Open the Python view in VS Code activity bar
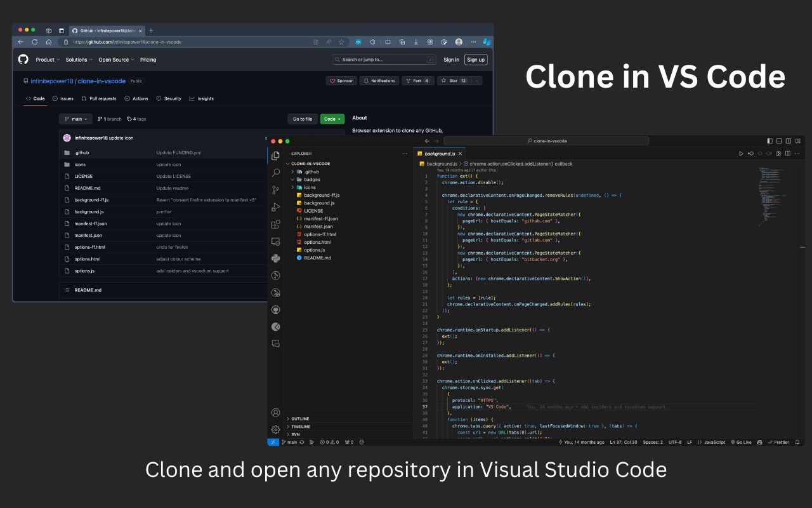812x508 pixels. [275, 258]
